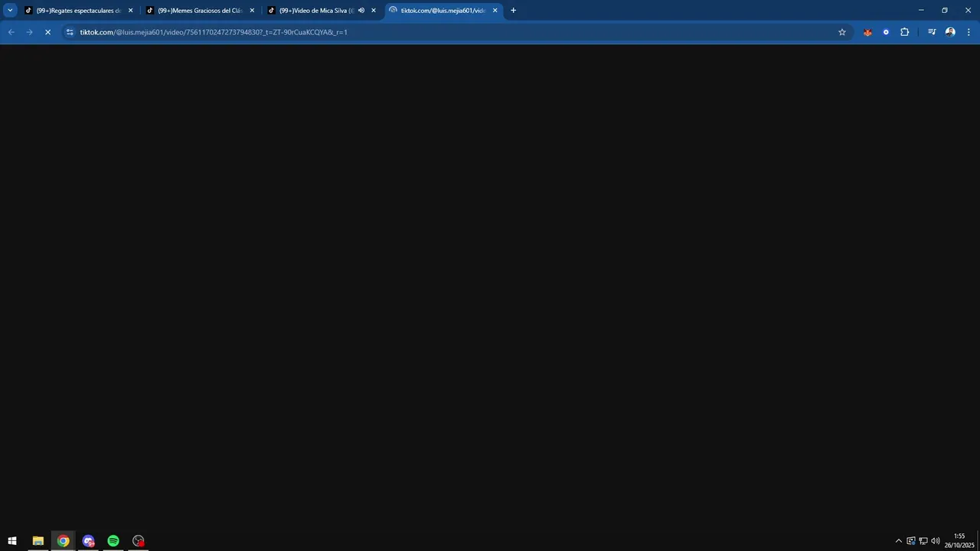This screenshot has width=980, height=551.
Task: Close the active tiktok.com tab
Action: [495, 11]
